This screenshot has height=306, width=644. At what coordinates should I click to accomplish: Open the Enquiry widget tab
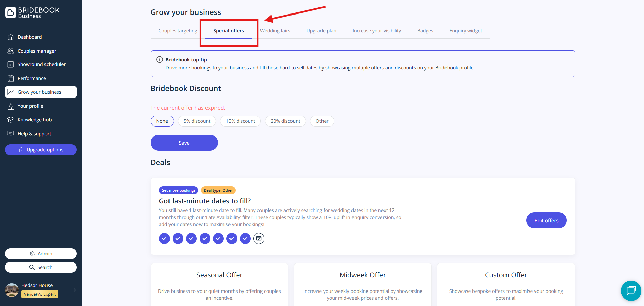[465, 31]
